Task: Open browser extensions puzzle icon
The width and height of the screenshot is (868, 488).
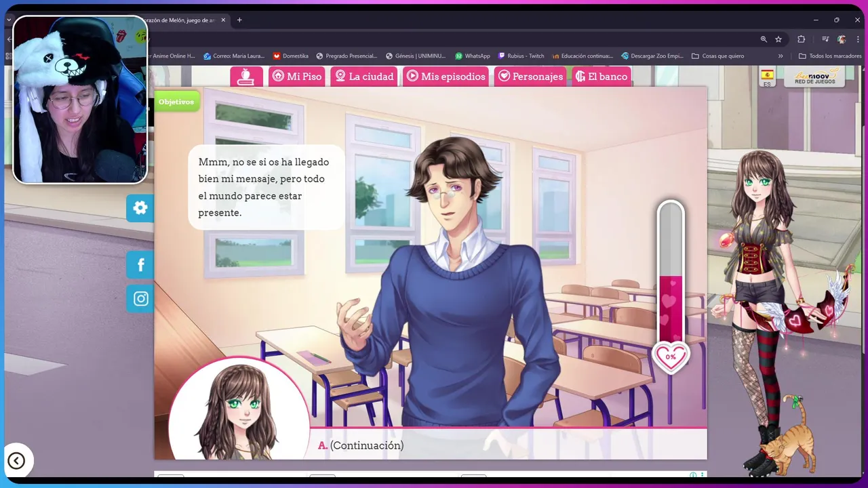Action: tap(801, 39)
